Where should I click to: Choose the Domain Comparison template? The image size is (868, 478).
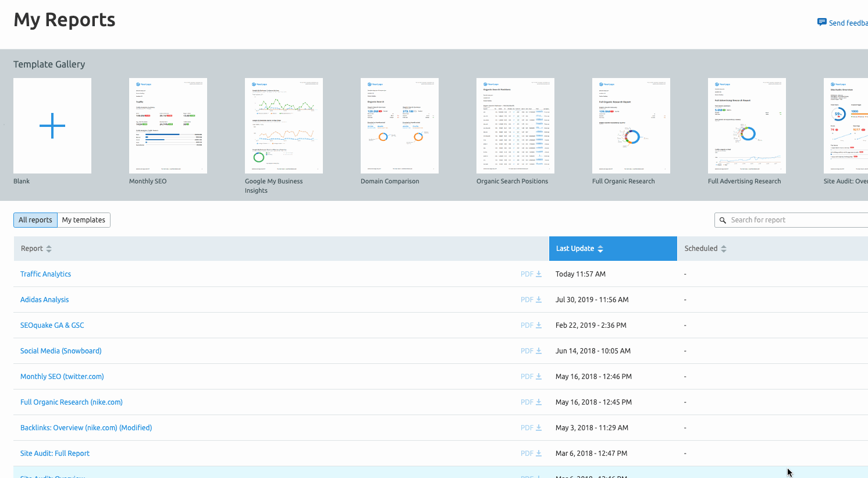[400, 126]
